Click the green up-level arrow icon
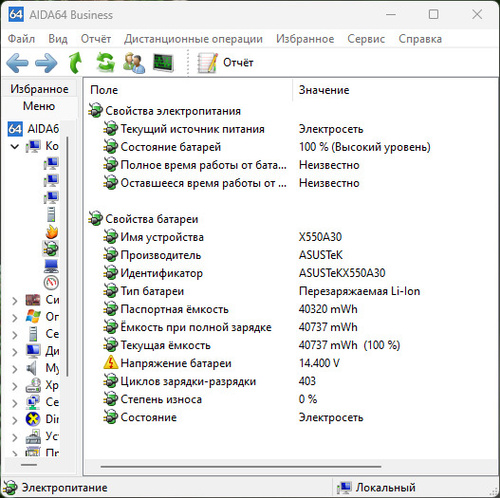Image resolution: width=500 pixels, height=498 pixels. [x=75, y=62]
